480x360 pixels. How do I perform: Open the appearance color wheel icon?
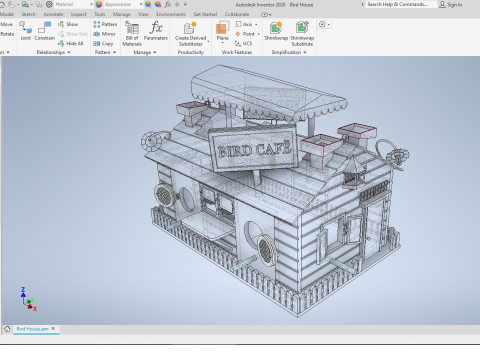click(x=99, y=4)
